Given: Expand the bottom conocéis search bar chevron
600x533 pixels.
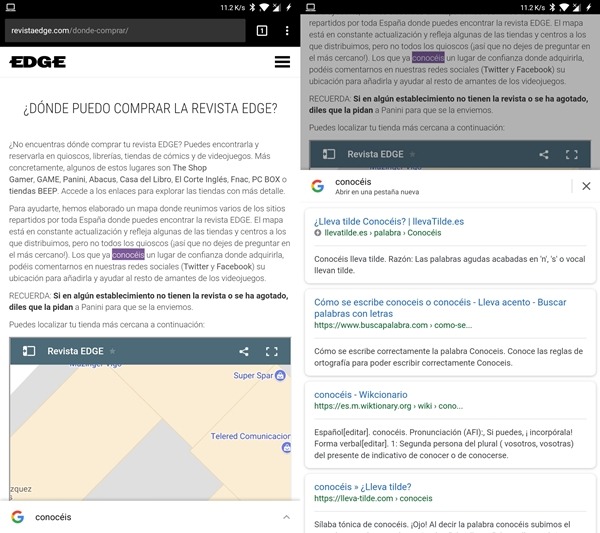Looking at the screenshot, I should coord(286,517).
